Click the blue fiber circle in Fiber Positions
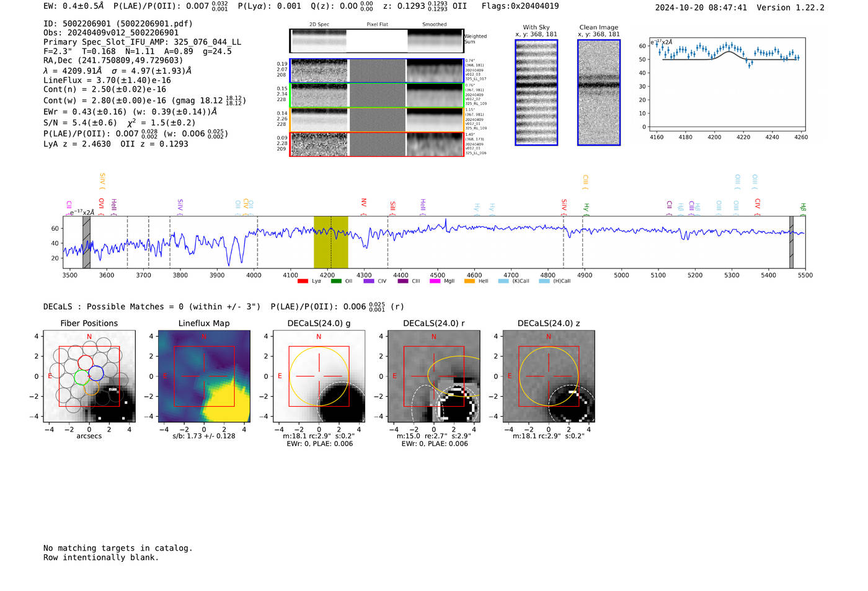 click(95, 374)
